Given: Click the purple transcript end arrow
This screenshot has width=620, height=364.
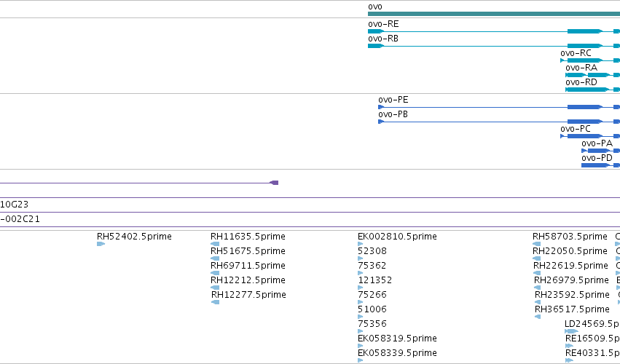Looking at the screenshot, I should (x=274, y=183).
